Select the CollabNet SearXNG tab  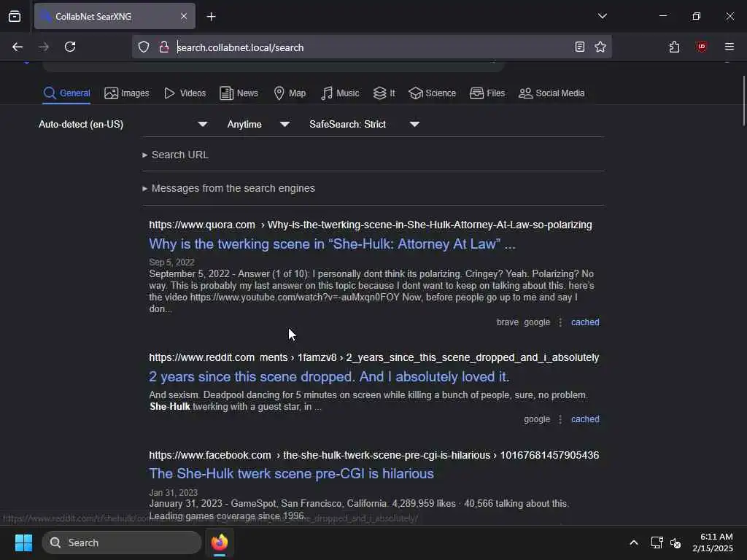click(115, 16)
